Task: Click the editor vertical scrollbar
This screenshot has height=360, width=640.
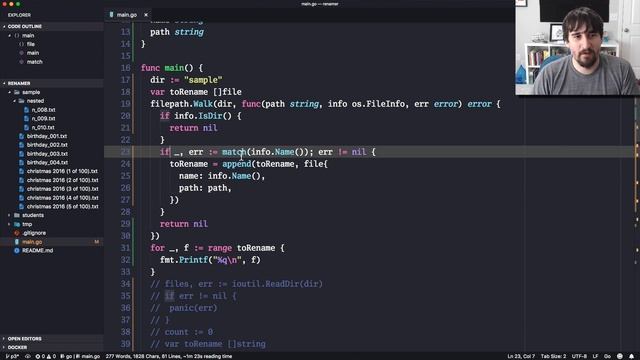Action: coord(637,184)
